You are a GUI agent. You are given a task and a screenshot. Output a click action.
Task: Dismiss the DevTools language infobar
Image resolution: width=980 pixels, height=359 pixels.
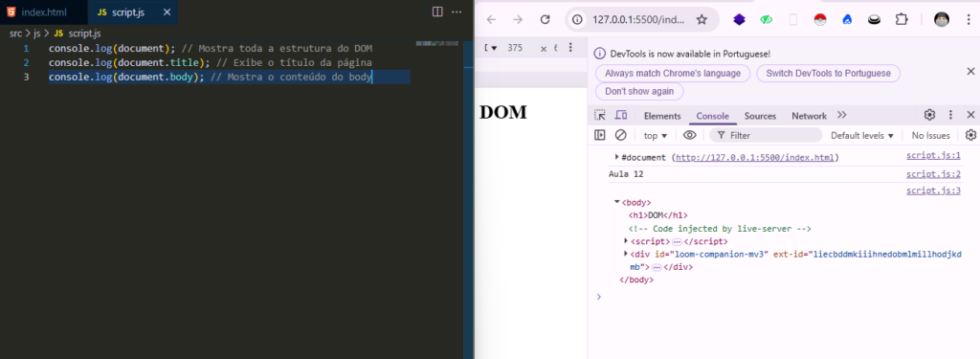[970, 71]
